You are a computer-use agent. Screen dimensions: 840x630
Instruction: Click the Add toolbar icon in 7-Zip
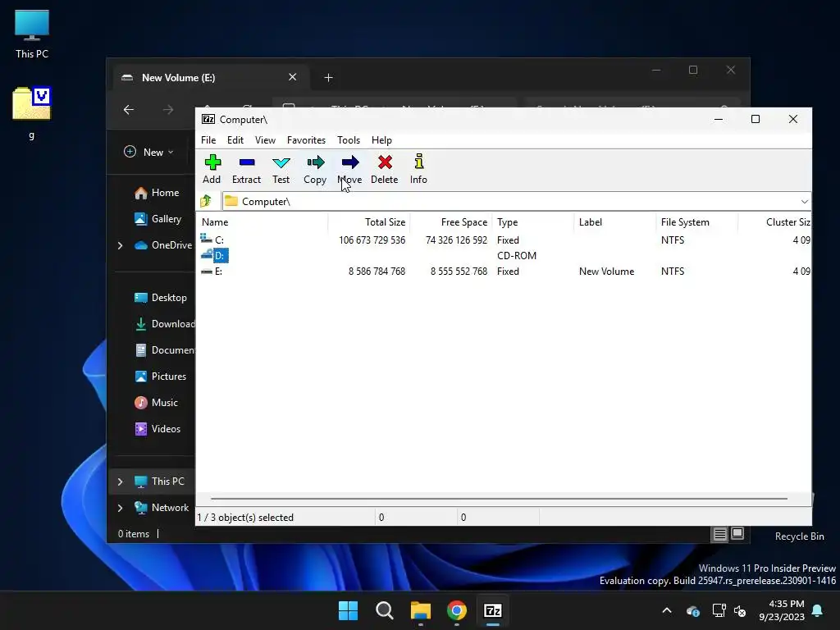[x=212, y=169]
